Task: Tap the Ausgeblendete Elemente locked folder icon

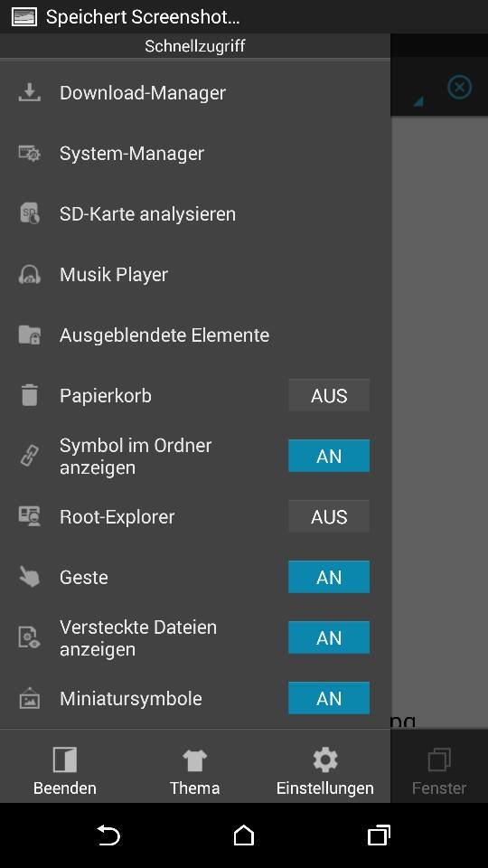Action: [x=29, y=335]
